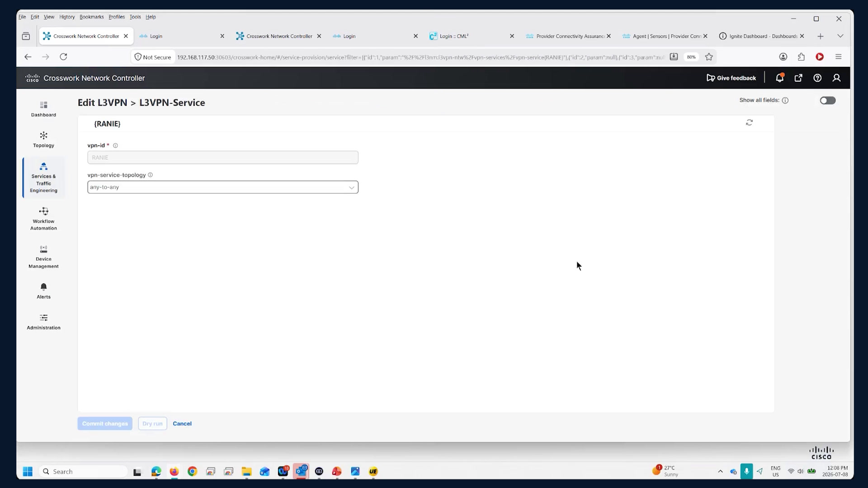
Task: Bookmark page with the star icon
Action: tap(709, 57)
